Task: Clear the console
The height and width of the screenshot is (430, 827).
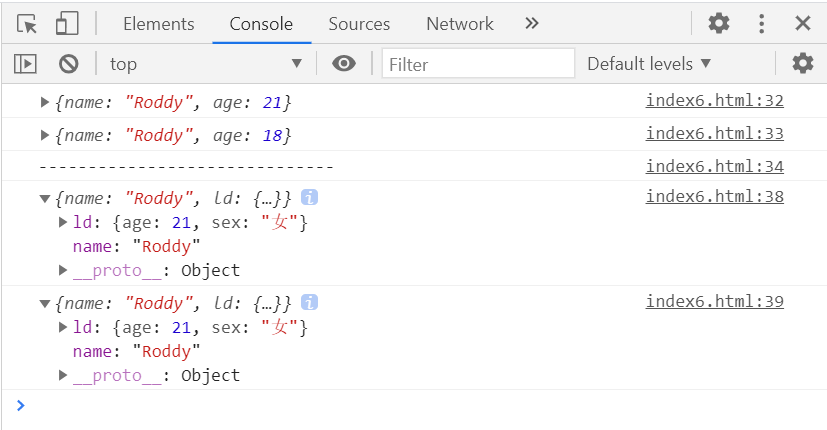Action: click(x=68, y=64)
